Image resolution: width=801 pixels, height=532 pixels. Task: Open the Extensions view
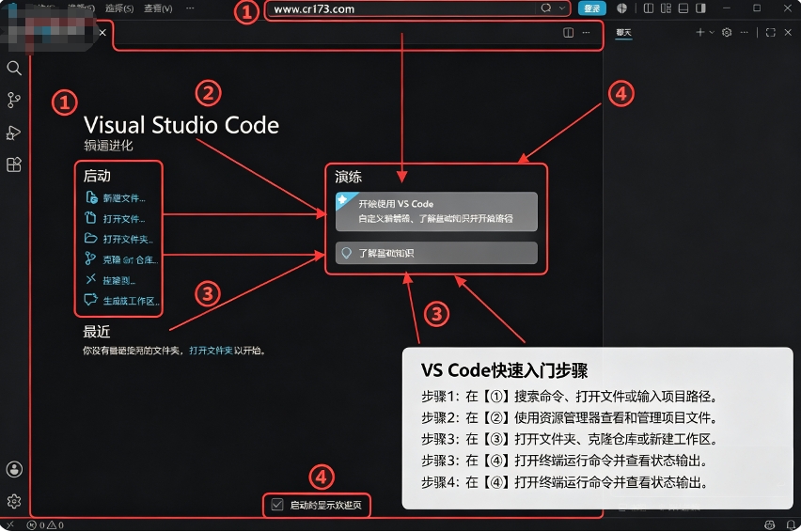14,164
